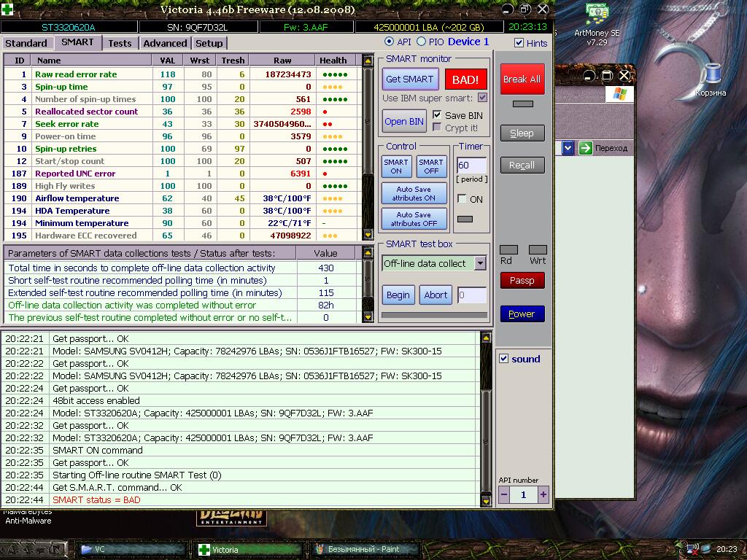This screenshot has width=747, height=560.
Task: Enable the Timer ON checkbox
Action: [x=462, y=198]
